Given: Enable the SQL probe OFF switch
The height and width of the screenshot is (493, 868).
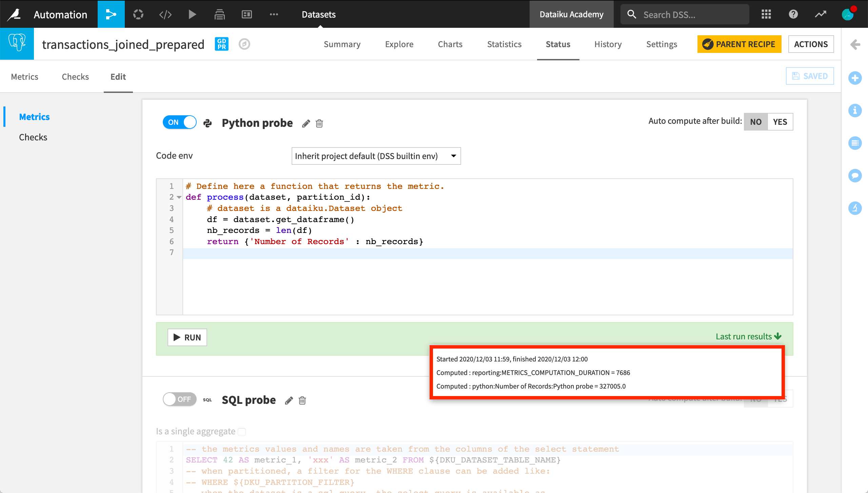Looking at the screenshot, I should (x=179, y=399).
